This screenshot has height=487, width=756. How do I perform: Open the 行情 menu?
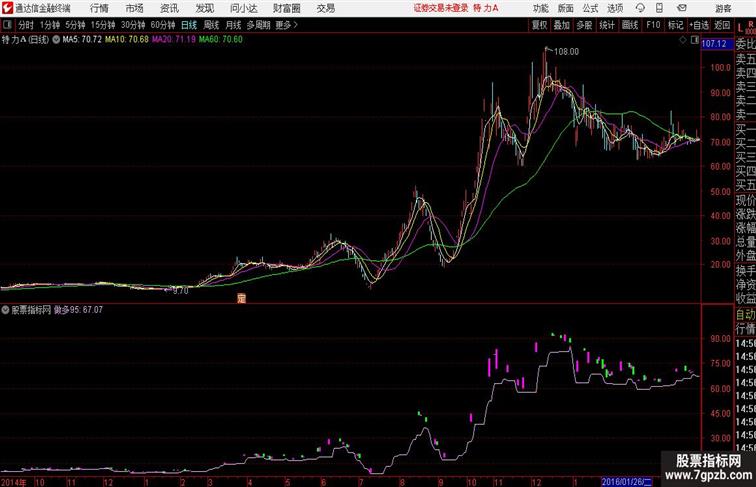tap(99, 8)
